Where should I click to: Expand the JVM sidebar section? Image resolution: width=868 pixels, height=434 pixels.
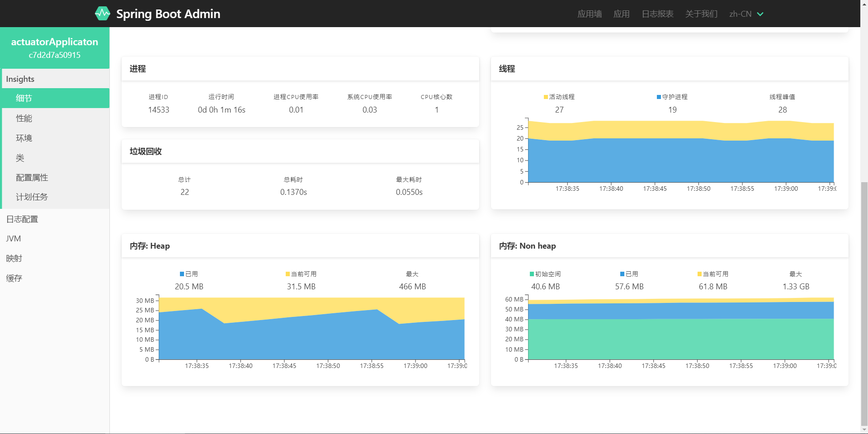[14, 239]
